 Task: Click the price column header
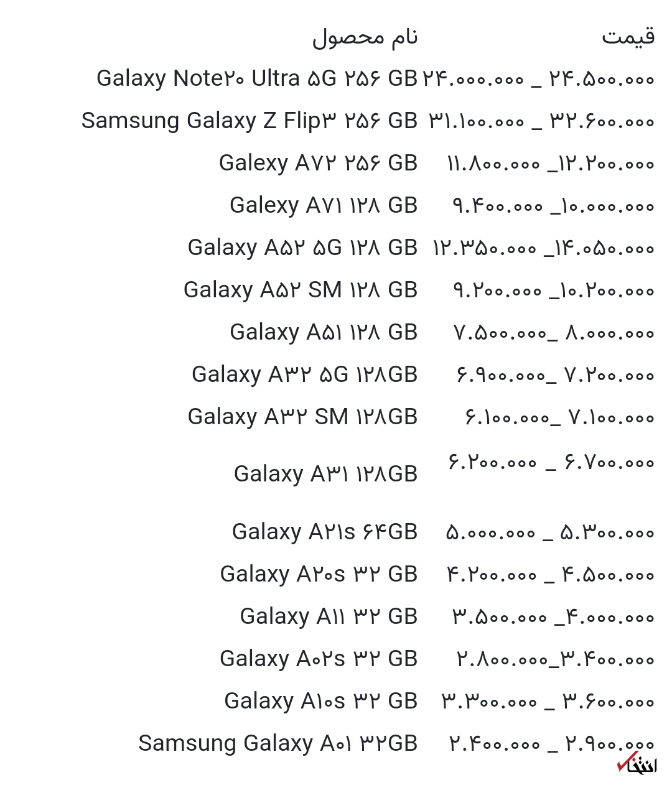628,36
